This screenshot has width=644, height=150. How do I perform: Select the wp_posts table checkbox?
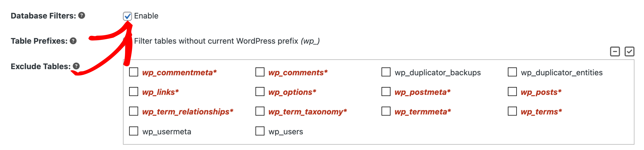pos(512,92)
